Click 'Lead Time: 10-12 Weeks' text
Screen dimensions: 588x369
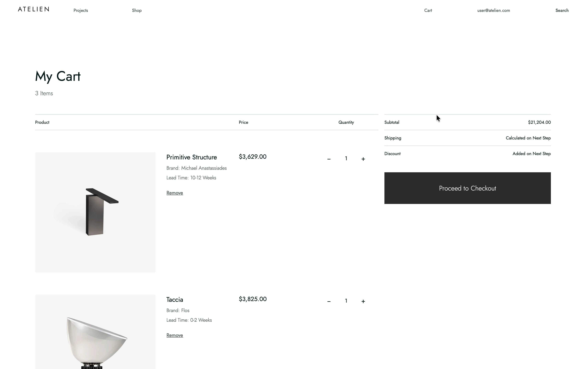(x=191, y=178)
